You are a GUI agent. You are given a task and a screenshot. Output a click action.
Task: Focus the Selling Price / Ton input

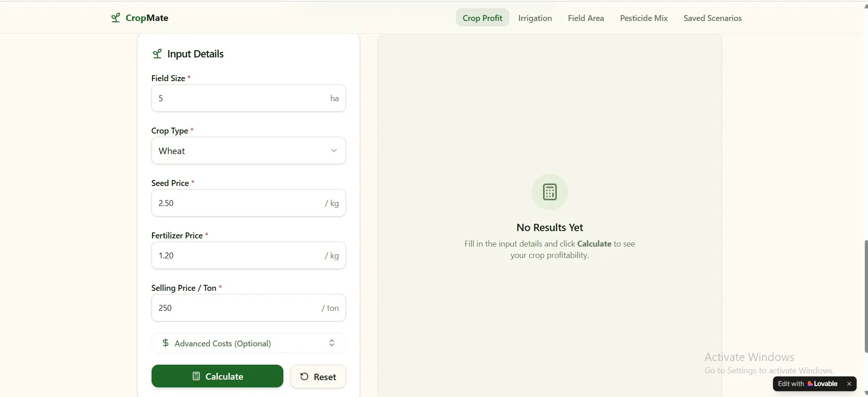[248, 308]
